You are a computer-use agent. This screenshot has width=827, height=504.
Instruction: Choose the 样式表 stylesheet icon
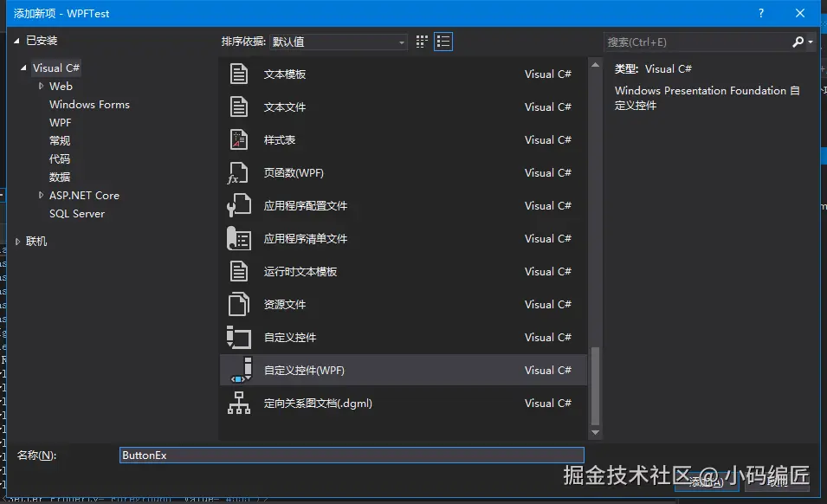pos(239,139)
